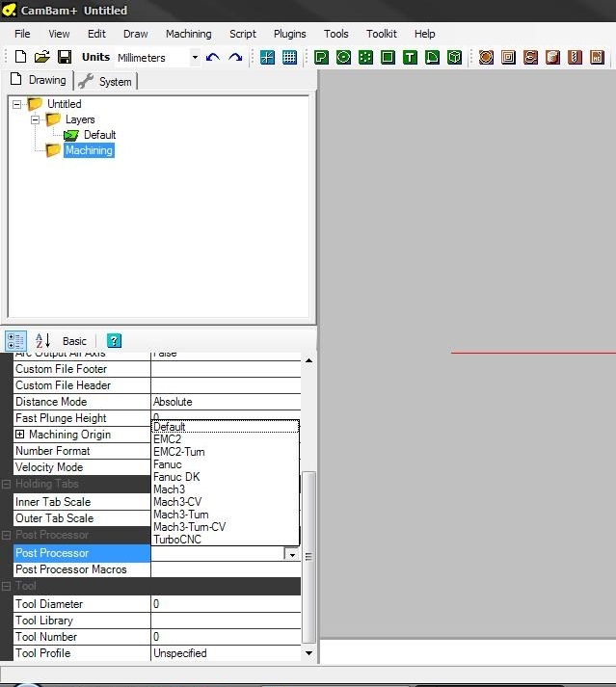616x687 pixels.
Task: Select the Default layer in tree
Action: point(99,135)
